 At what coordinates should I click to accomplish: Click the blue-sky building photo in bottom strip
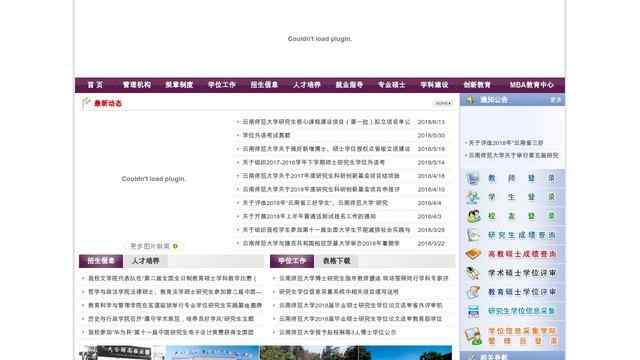(x=213, y=353)
